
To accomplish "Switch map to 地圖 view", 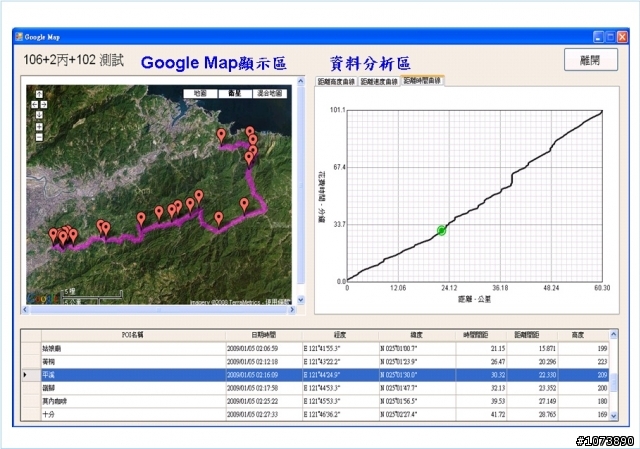I will point(200,93).
